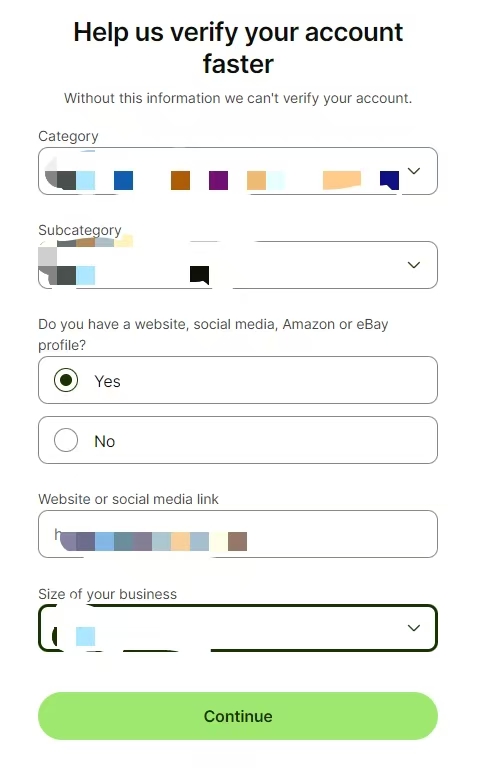Click the No label text
Screen dimensions: 485x768
[104, 441]
